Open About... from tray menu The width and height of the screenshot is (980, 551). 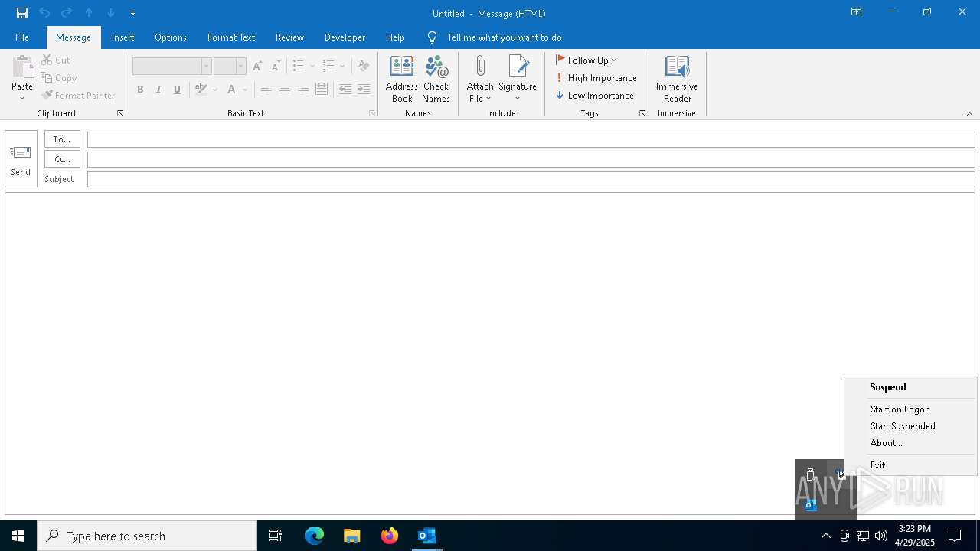pyautogui.click(x=910, y=443)
